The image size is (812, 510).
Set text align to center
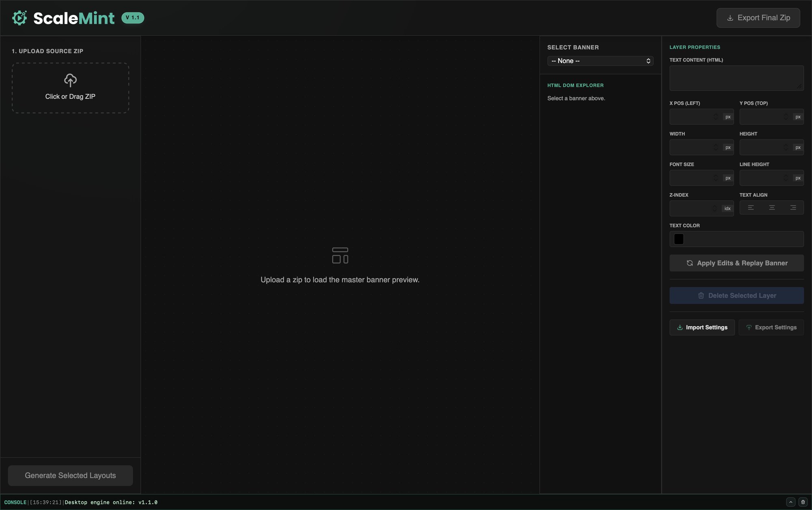pos(772,208)
